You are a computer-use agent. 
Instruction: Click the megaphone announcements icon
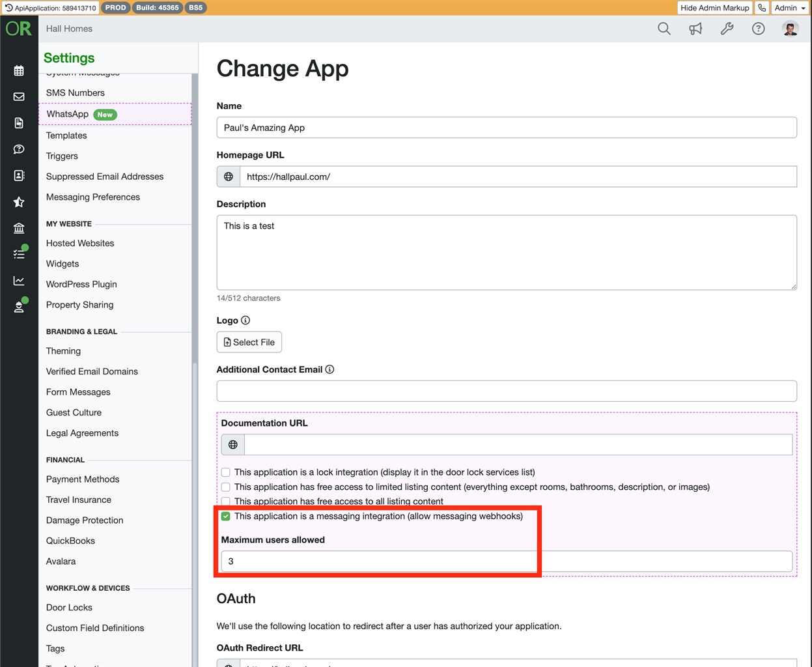[695, 29]
